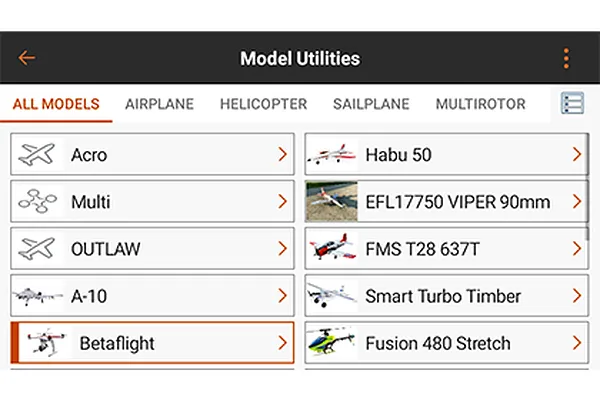Expand the Smart Turbo Timber chevron
This screenshot has width=600, height=400.
[577, 296]
